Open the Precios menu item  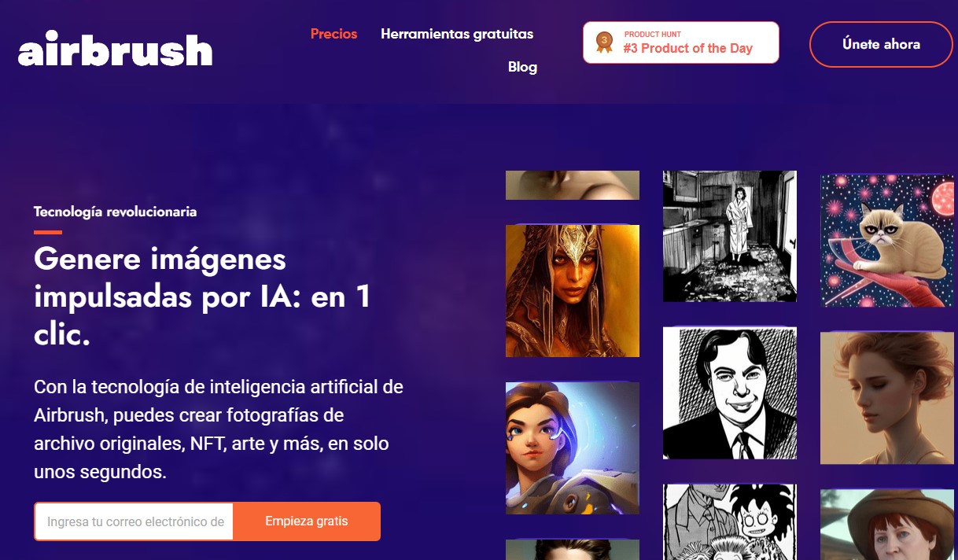pyautogui.click(x=333, y=34)
